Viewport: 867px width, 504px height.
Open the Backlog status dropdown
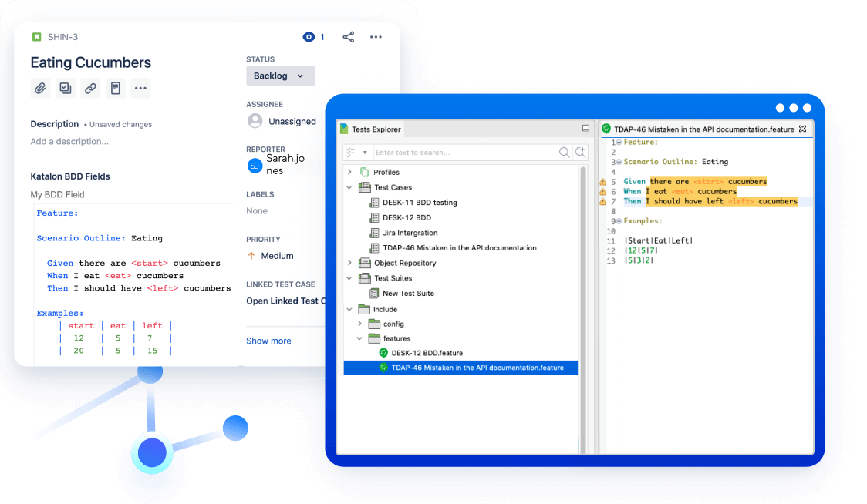pyautogui.click(x=280, y=76)
